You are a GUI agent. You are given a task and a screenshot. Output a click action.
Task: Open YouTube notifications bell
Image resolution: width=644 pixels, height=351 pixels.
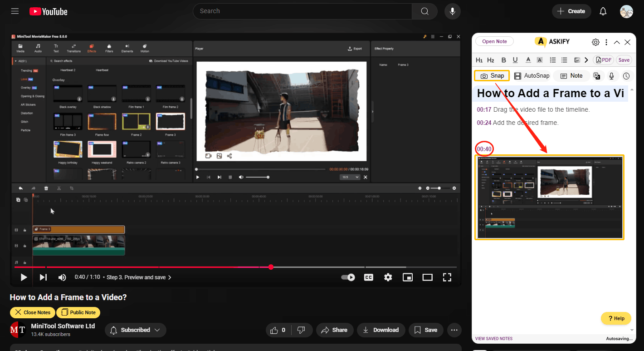pyautogui.click(x=603, y=11)
